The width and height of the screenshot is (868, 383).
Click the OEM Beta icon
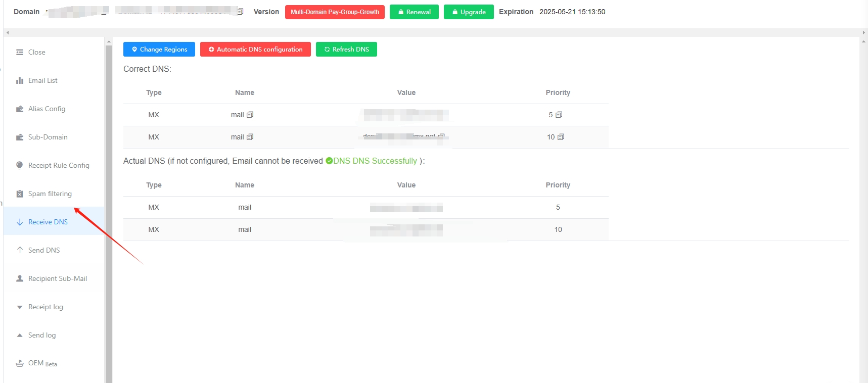click(20, 363)
